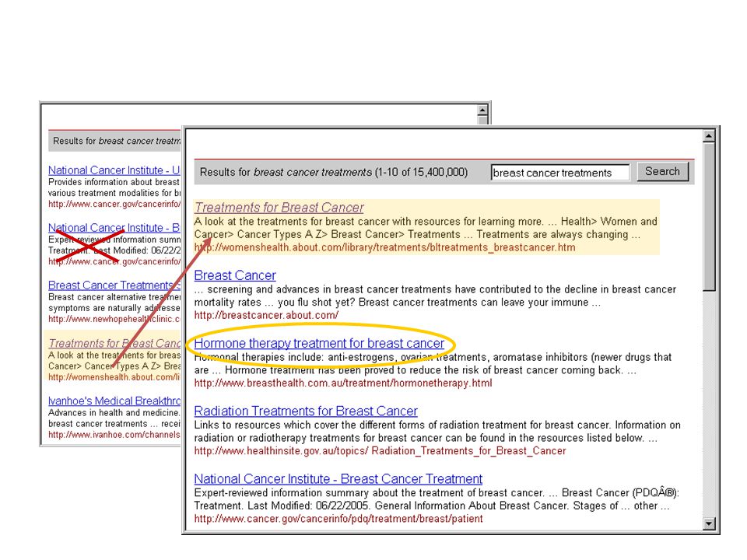The height and width of the screenshot is (560, 747).
Task: Click the front window scrollbar thumb
Action: pyautogui.click(x=709, y=217)
